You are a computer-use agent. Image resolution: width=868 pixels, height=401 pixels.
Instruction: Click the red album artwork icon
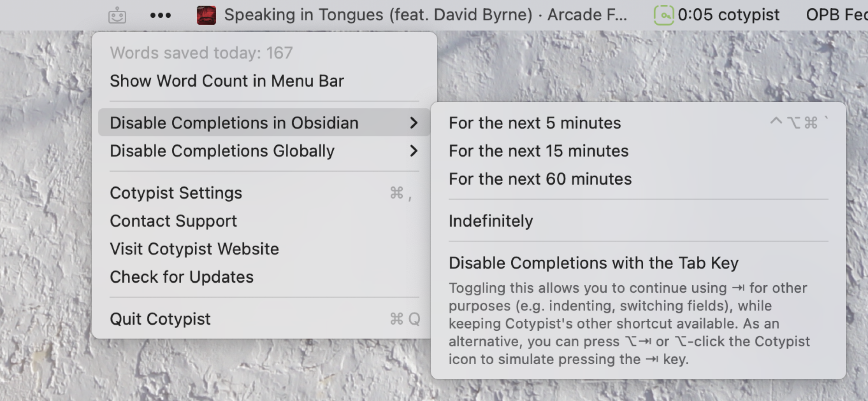coord(206,15)
